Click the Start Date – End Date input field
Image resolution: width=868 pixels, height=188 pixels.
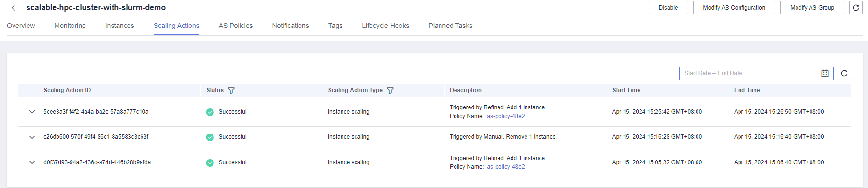(x=756, y=73)
